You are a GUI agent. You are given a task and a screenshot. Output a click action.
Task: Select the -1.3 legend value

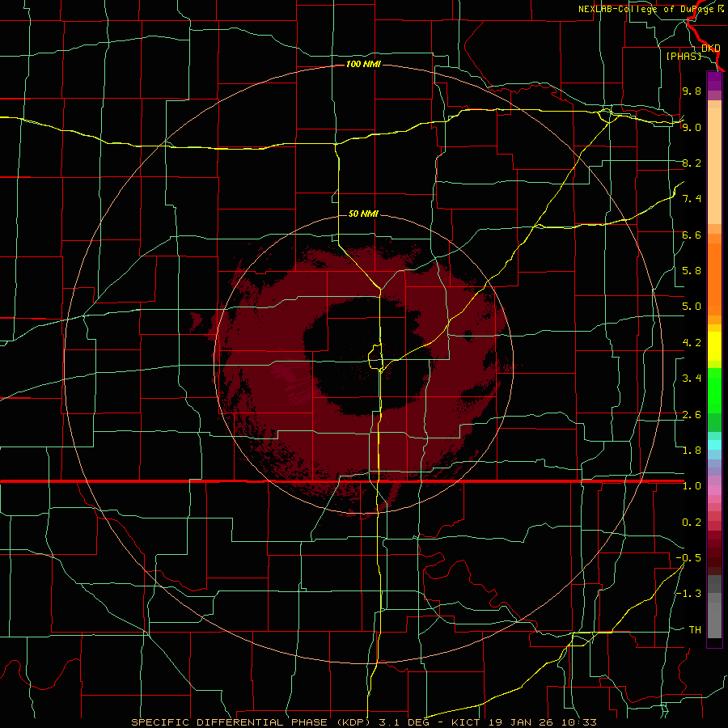pyautogui.click(x=688, y=594)
